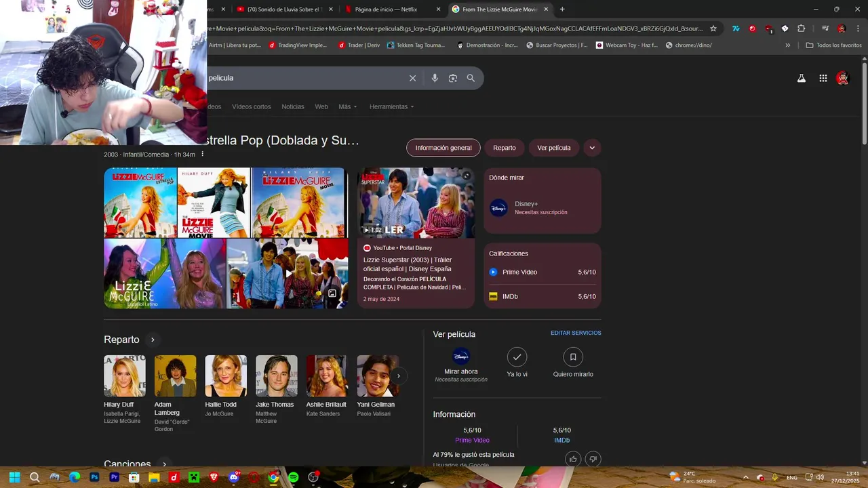Open Prime Video rating link under Información
This screenshot has width=868, height=488.
point(472,440)
